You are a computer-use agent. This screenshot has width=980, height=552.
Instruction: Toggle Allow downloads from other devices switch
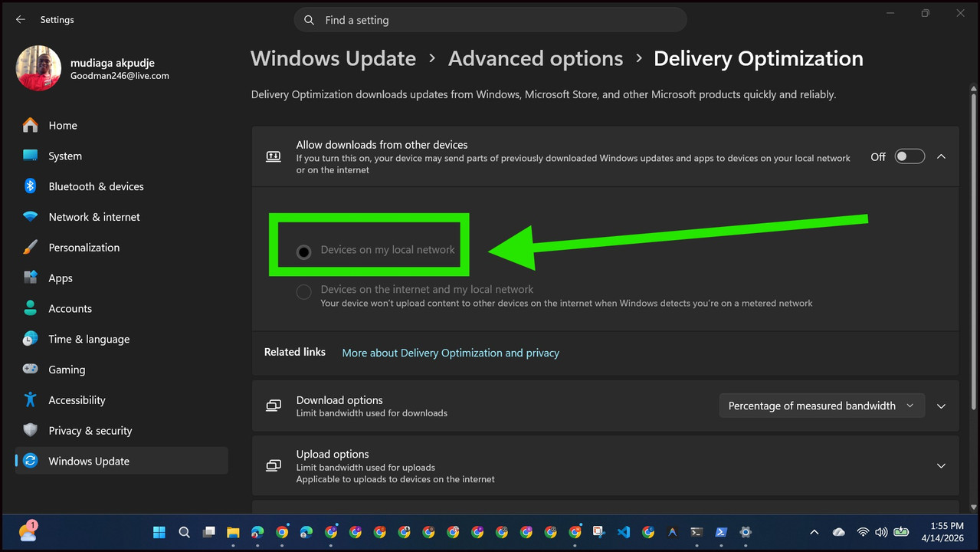[910, 156]
